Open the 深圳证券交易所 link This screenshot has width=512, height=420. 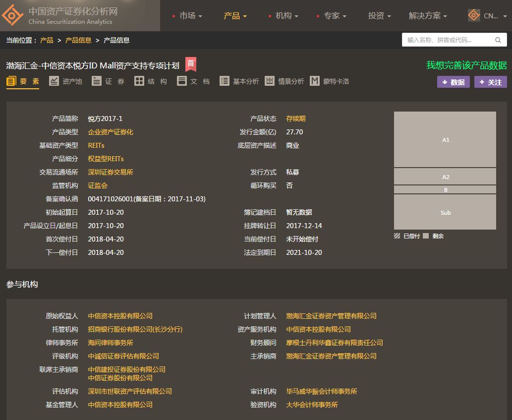(x=111, y=172)
